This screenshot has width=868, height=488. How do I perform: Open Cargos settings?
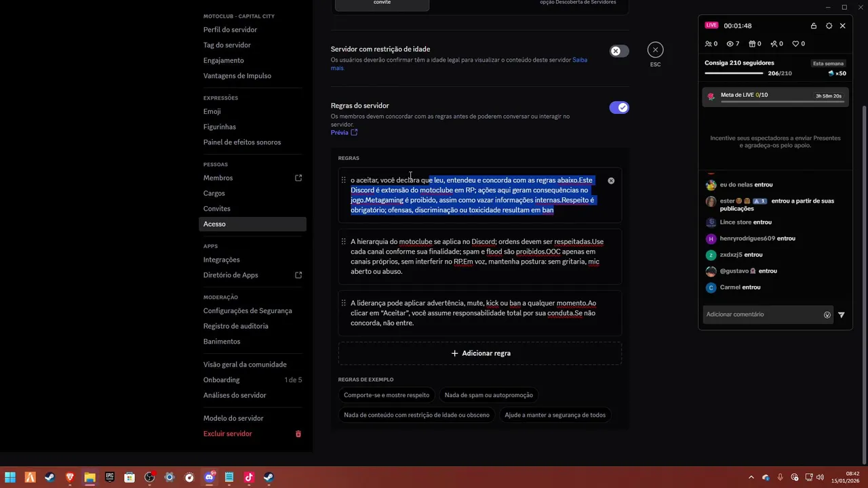[x=214, y=193]
